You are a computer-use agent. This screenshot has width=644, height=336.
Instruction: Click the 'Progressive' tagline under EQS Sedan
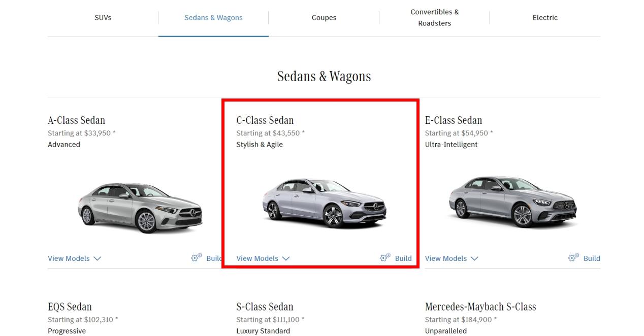pos(67,331)
